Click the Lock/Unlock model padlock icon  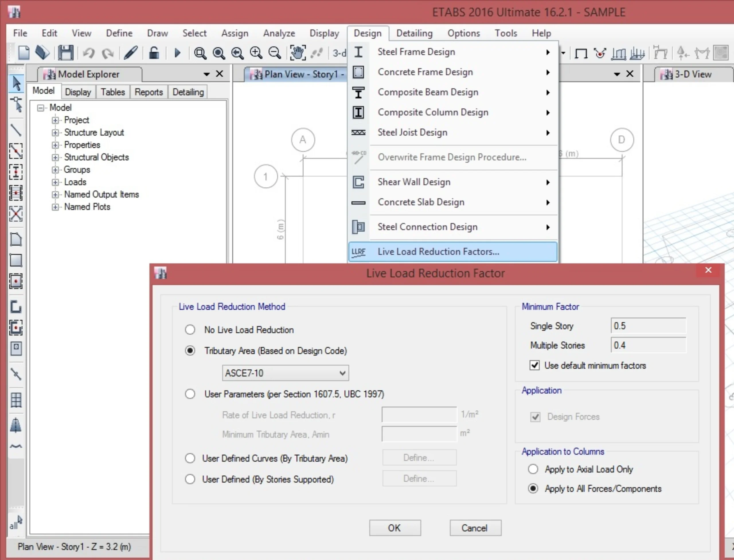(x=154, y=53)
